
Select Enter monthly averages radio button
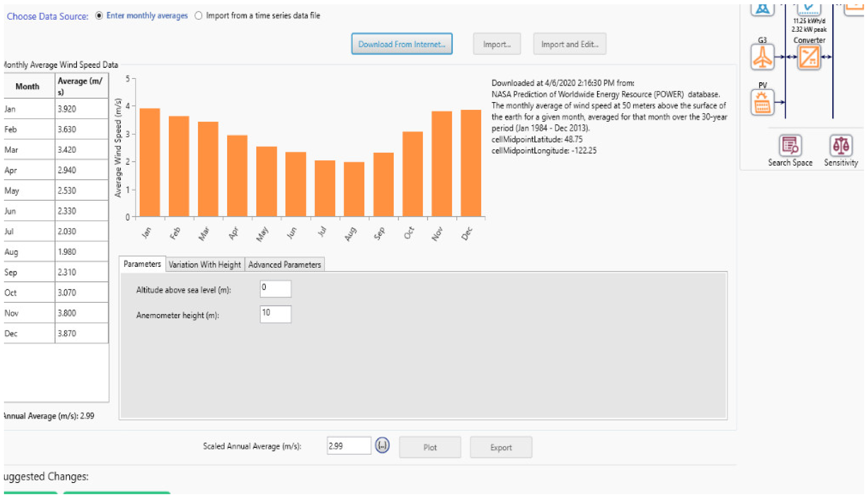point(99,16)
